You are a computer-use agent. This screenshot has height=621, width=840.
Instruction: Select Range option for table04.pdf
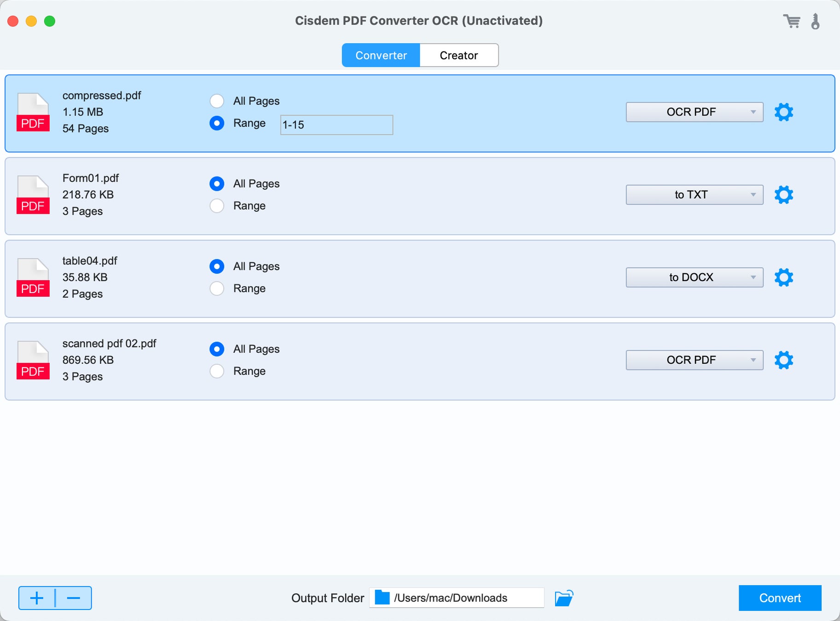217,288
